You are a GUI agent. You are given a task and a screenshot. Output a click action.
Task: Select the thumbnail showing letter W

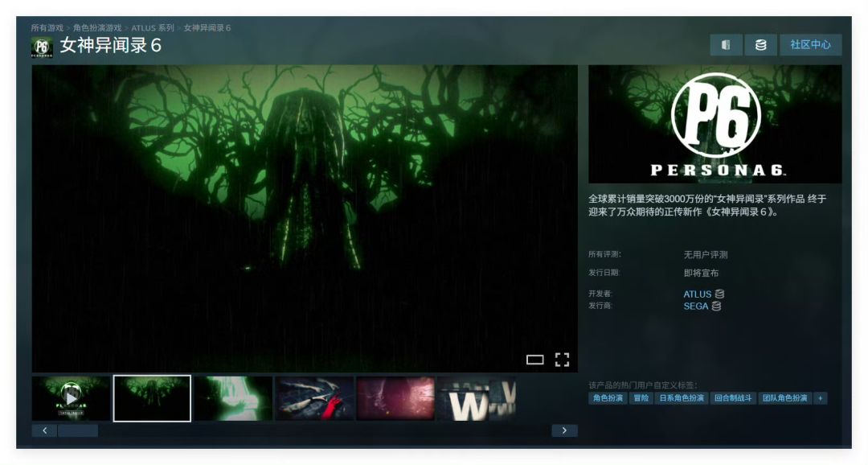476,398
